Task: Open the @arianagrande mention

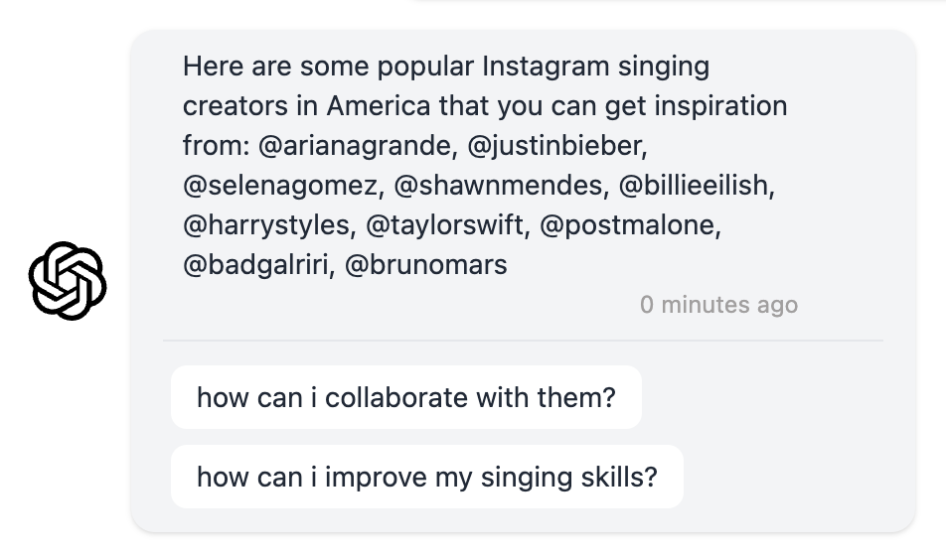Action: coord(354,146)
